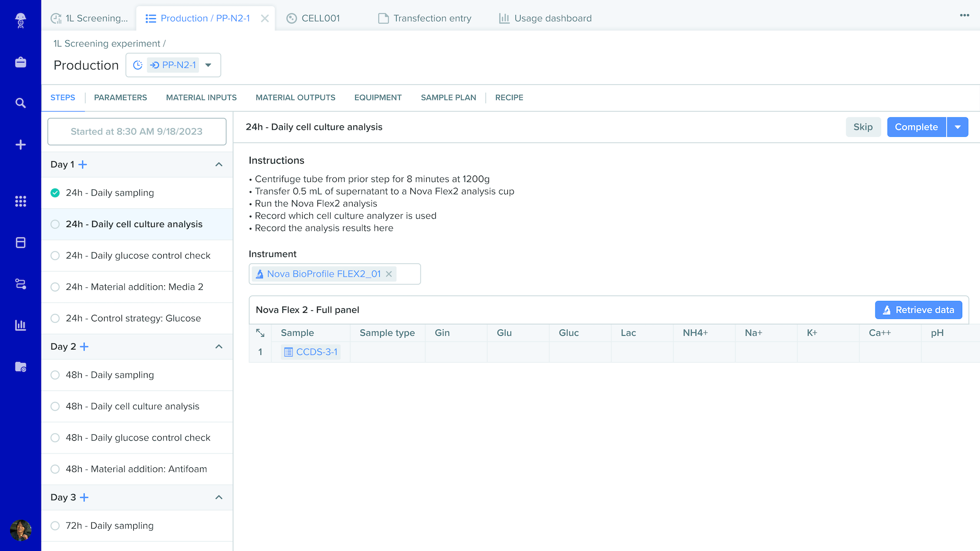The width and height of the screenshot is (980, 551).
Task: Add a step to Day 2 with plus icon
Action: [85, 347]
